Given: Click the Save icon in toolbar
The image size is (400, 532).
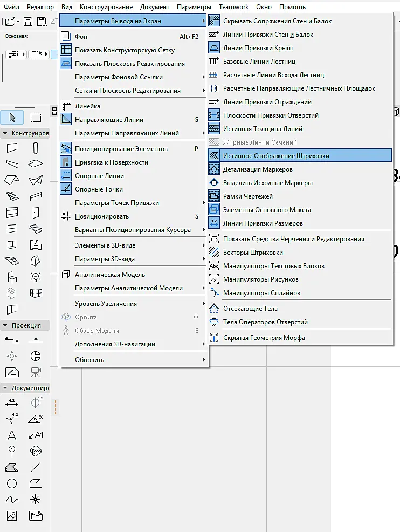Looking at the screenshot, I should pos(28,22).
